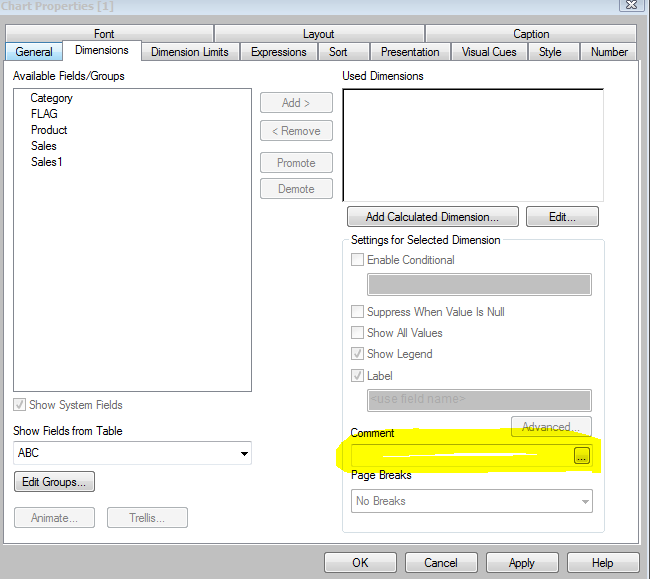Click the Trellis... button
This screenshot has height=579, width=650.
[x=147, y=518]
